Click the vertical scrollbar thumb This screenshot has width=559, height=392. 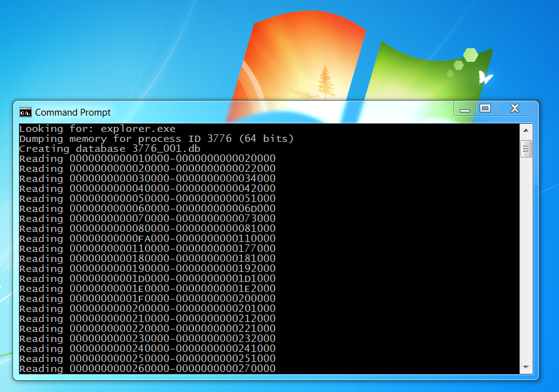tap(526, 149)
